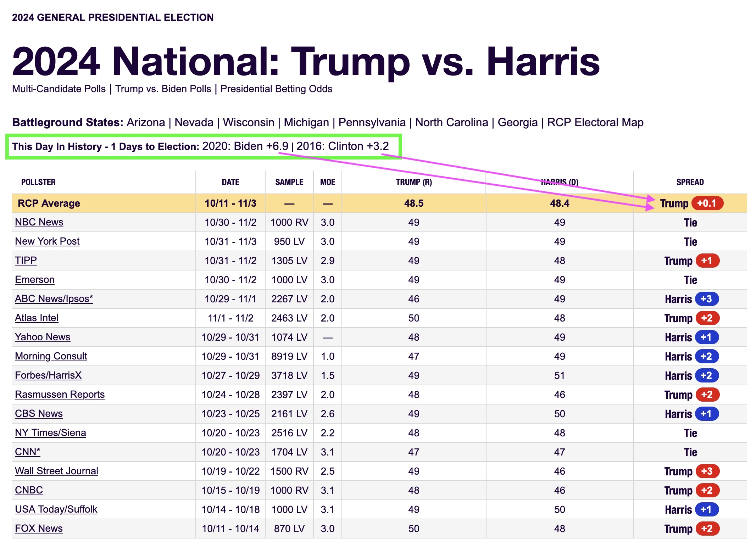Open the Emerson poll link
Image resolution: width=756 pixels, height=553 pixels.
[x=34, y=280]
